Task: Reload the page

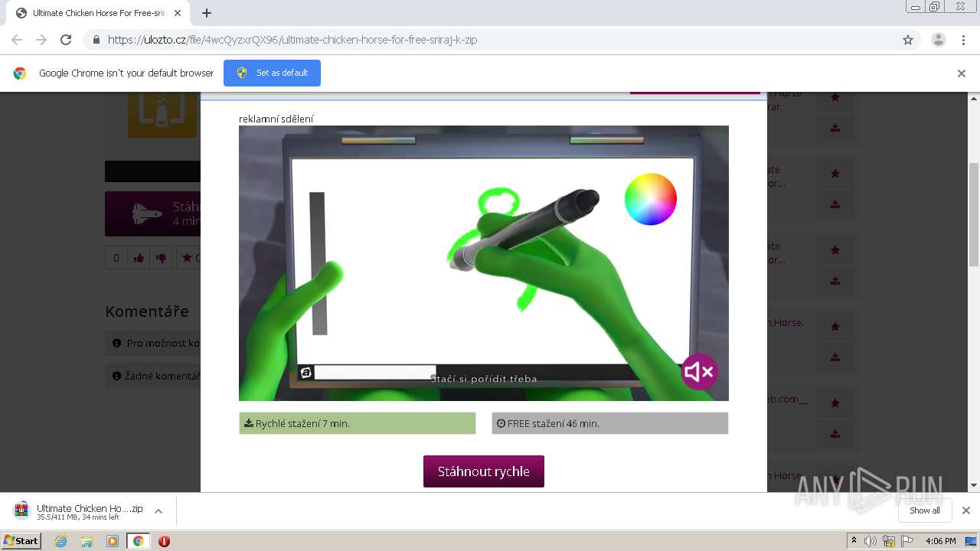Action: pyautogui.click(x=66, y=40)
